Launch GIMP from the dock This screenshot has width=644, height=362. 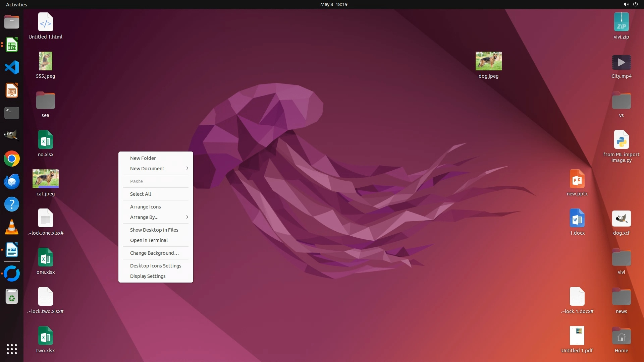click(12, 135)
